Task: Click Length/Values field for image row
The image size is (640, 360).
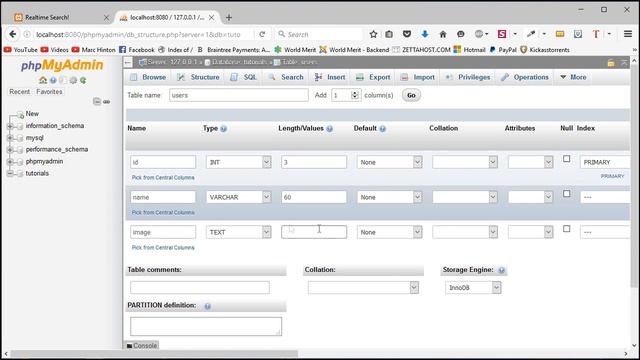Action: pyautogui.click(x=314, y=232)
